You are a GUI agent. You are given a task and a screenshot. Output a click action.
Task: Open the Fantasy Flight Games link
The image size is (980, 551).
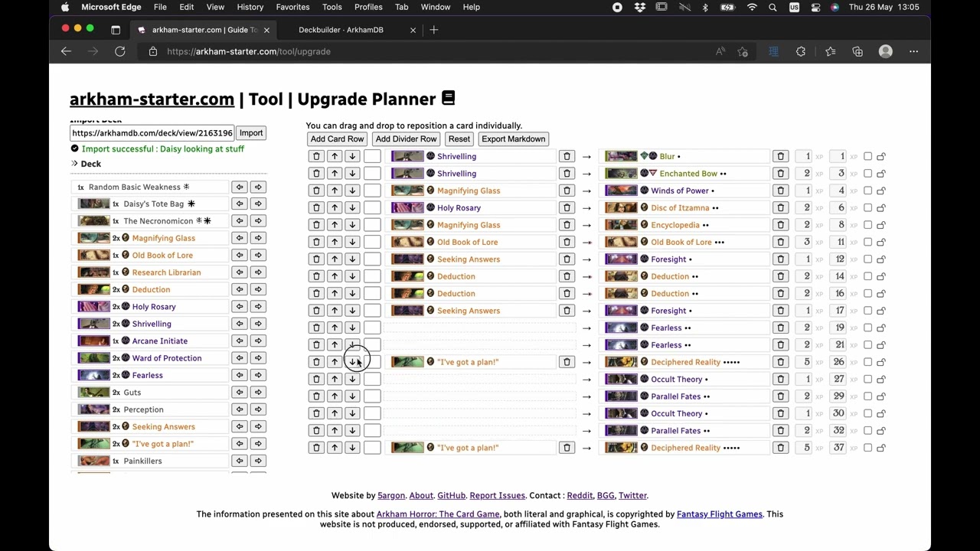(x=720, y=514)
